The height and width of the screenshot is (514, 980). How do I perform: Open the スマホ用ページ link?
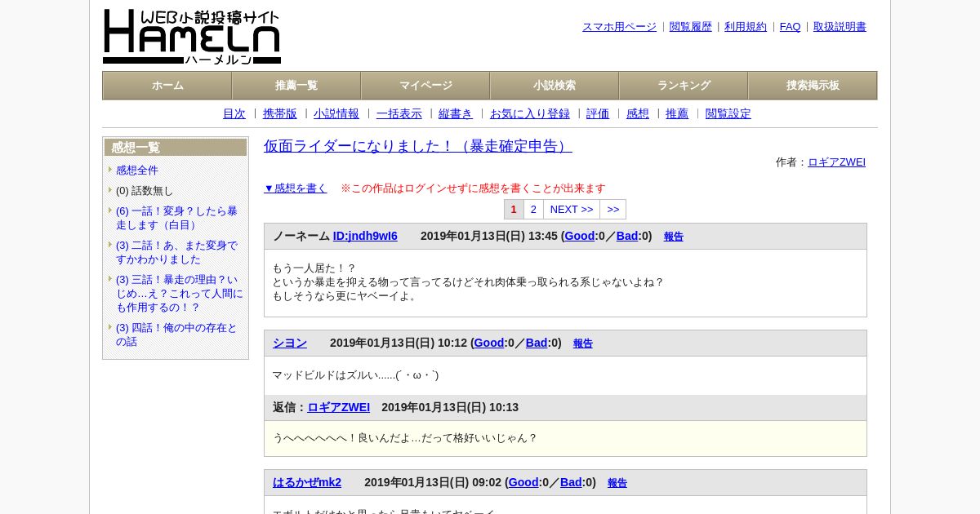point(619,27)
